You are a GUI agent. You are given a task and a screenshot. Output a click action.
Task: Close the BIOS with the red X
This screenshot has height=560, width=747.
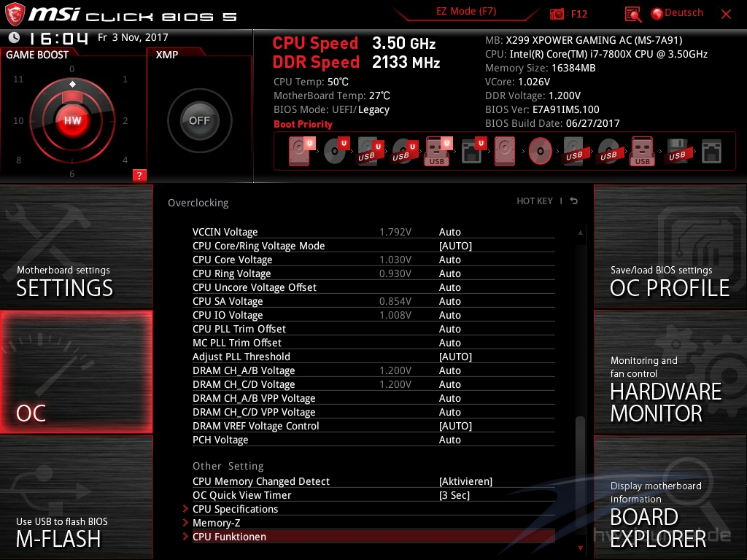[726, 15]
